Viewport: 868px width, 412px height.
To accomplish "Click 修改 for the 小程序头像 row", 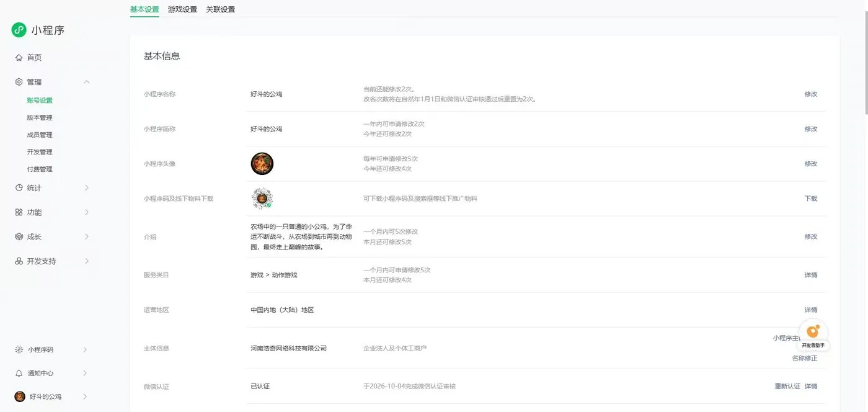I will (811, 164).
